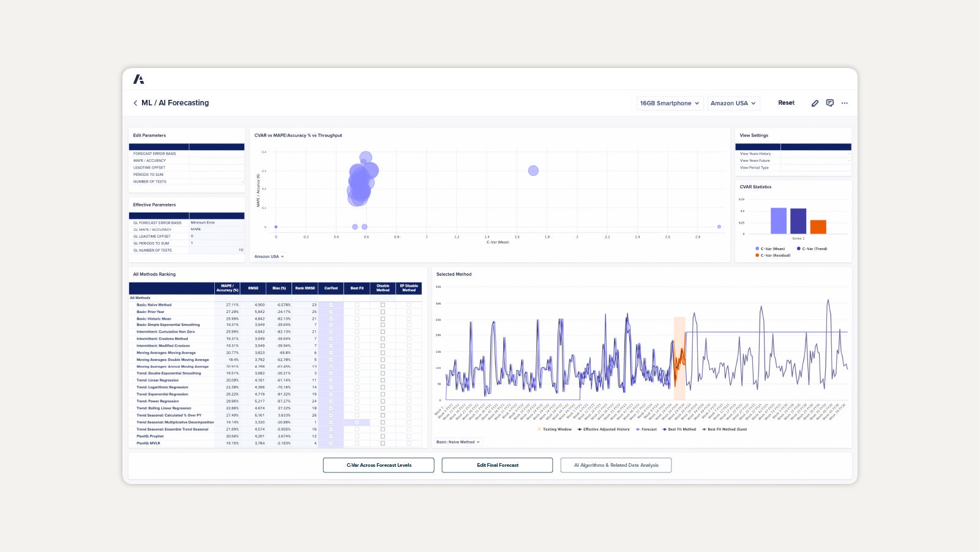Click the orange C-Var Residual bar
The height and width of the screenshot is (552, 980).
pyautogui.click(x=818, y=227)
